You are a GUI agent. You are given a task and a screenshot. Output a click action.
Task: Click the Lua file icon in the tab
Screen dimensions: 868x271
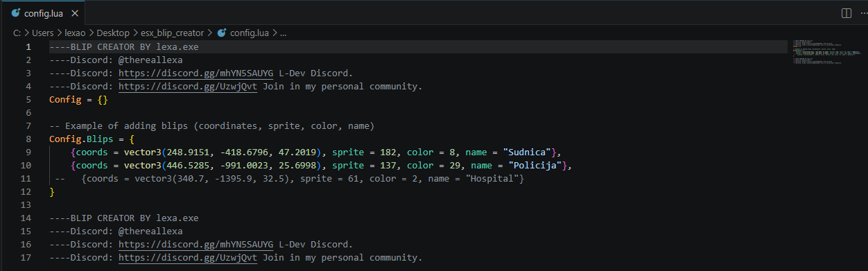[x=15, y=13]
